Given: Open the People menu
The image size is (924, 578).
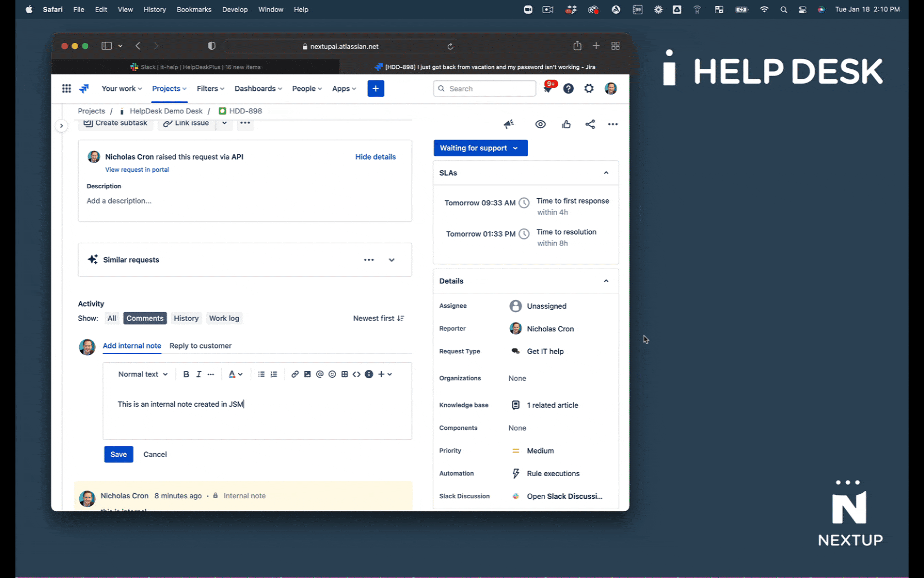Looking at the screenshot, I should [307, 89].
